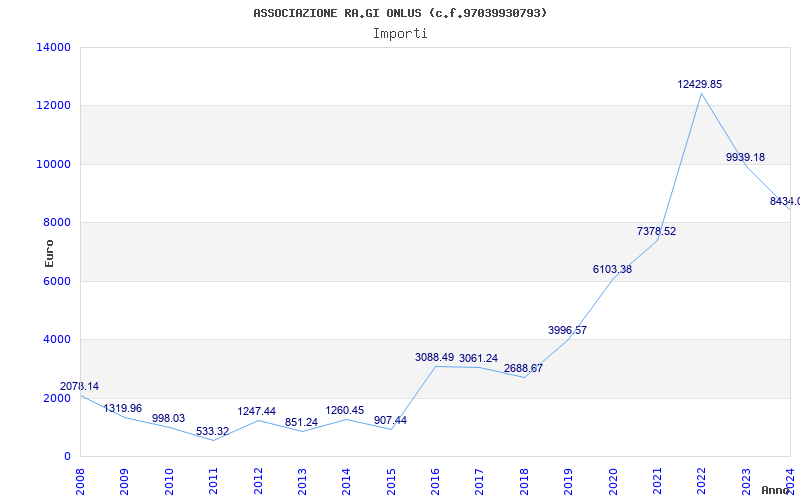800x500 pixels.
Task: Click the 2019 year label
Action: (568, 481)
